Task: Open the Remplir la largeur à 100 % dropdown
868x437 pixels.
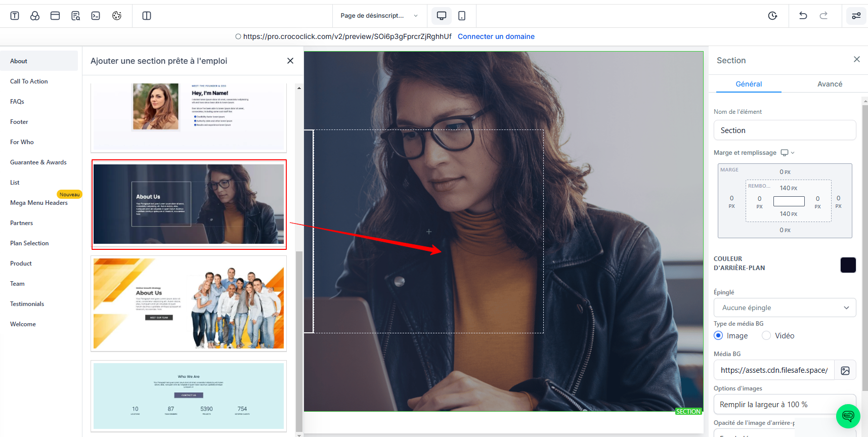Action: tap(785, 405)
